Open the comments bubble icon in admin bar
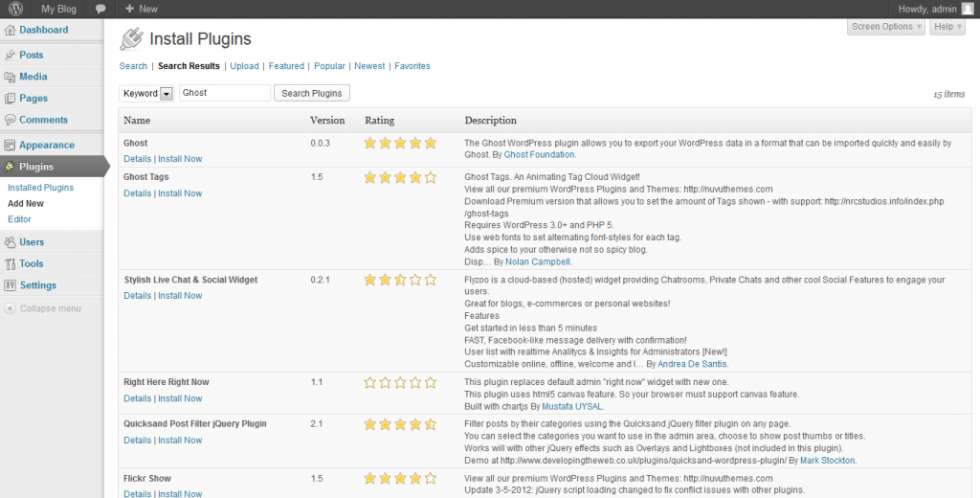This screenshot has width=980, height=498. pyautogui.click(x=100, y=9)
